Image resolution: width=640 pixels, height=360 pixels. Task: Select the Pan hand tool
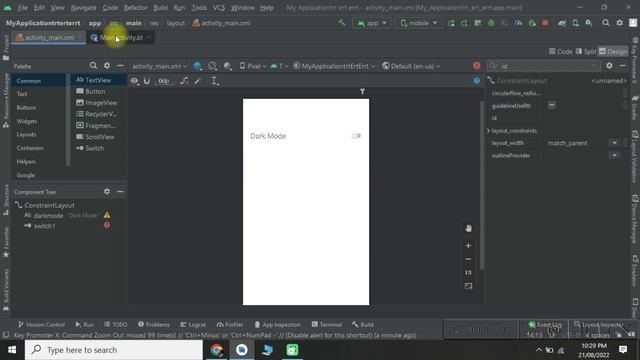coord(468,229)
